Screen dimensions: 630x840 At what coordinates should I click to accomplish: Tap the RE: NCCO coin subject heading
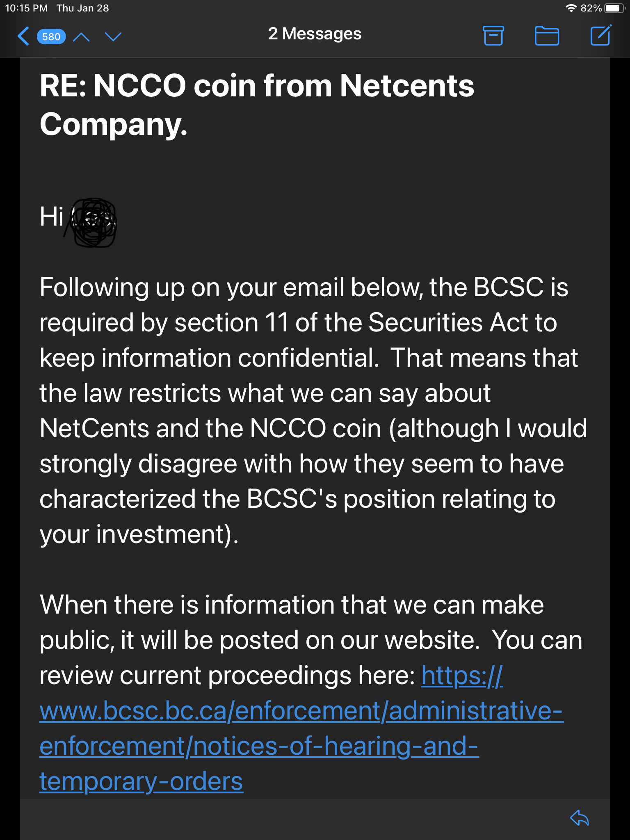[257, 105]
